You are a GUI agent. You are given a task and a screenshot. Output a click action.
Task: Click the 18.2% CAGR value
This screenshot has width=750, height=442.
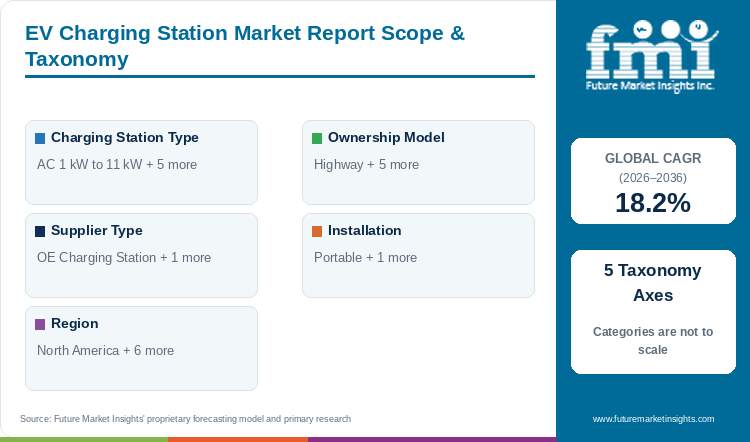pos(653,203)
